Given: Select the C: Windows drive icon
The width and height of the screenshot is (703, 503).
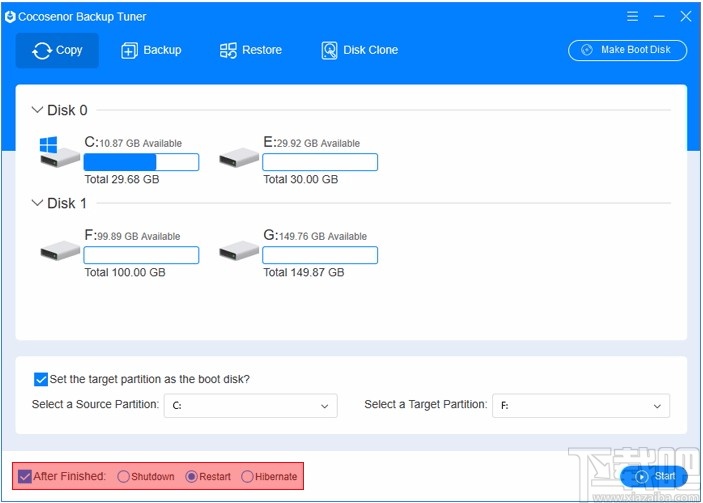Looking at the screenshot, I should pos(59,152).
